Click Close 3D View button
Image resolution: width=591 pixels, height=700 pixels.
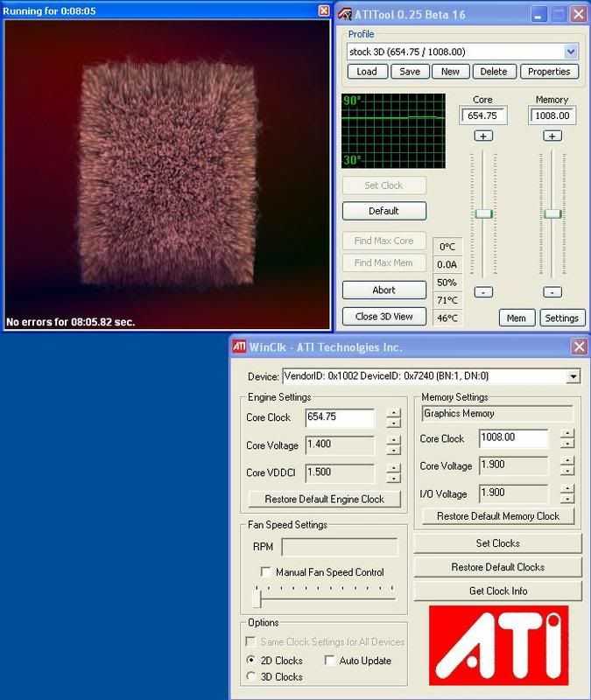pyautogui.click(x=384, y=317)
